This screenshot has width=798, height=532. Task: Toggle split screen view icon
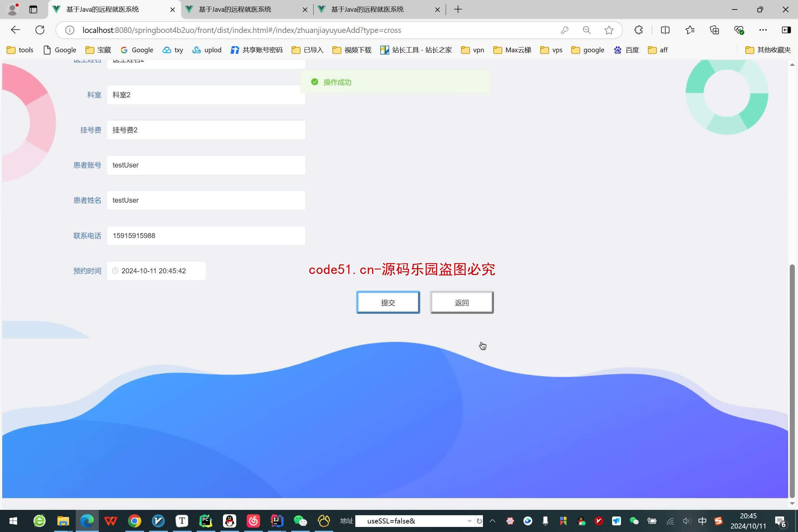click(665, 30)
